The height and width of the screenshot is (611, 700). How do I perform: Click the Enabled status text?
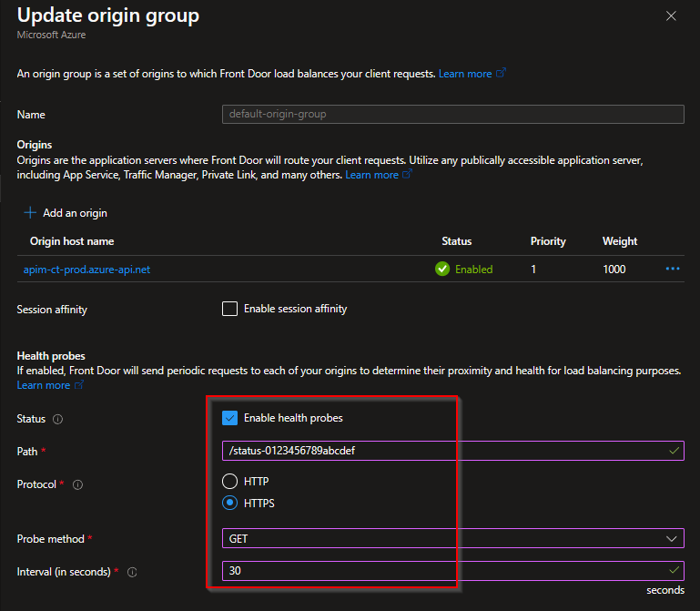[473, 270]
